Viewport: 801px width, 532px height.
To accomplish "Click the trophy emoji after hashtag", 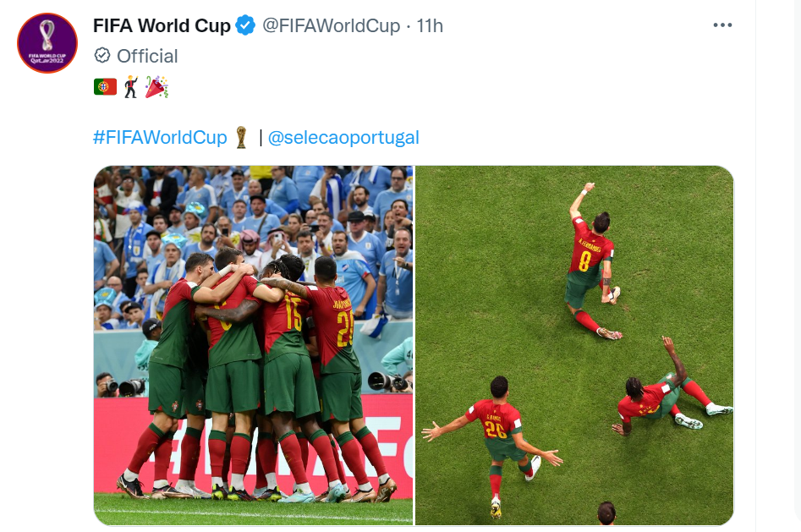I will (x=241, y=138).
